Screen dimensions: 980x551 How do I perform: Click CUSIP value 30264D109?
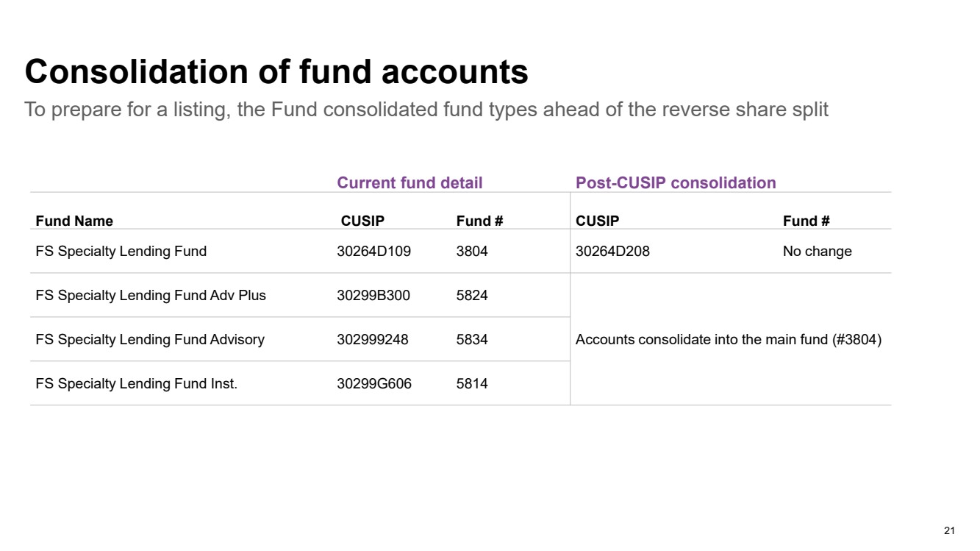374,252
